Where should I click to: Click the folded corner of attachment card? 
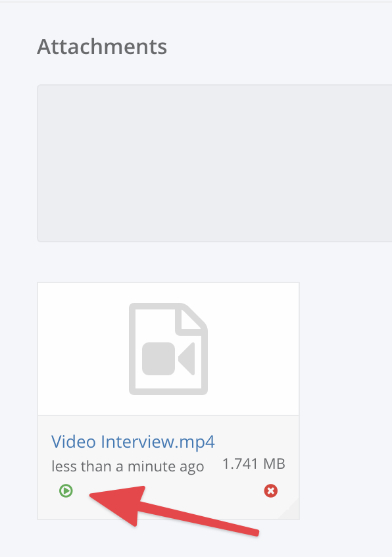(290, 510)
